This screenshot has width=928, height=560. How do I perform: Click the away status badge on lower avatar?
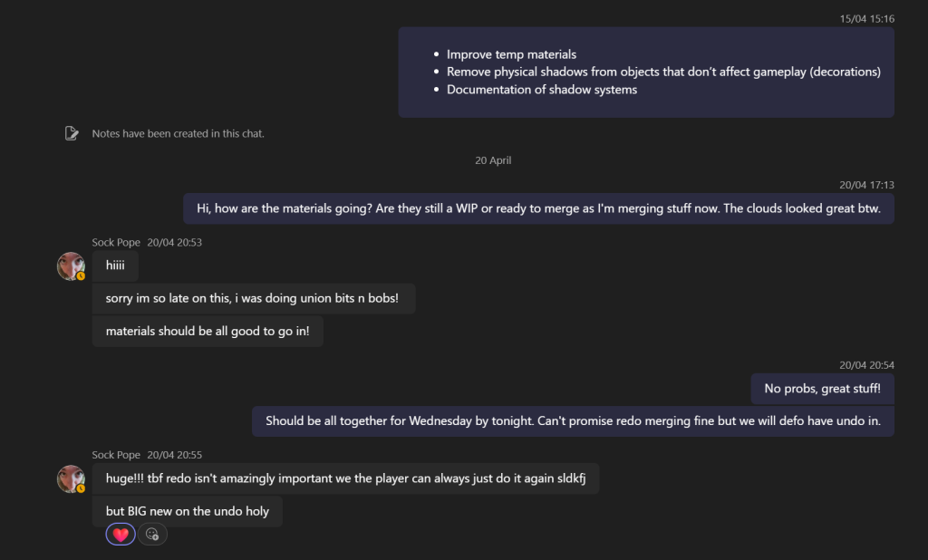[81, 488]
